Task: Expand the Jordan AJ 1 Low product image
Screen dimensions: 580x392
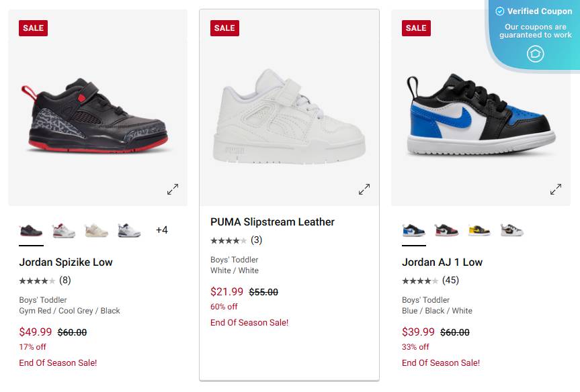Action: click(x=556, y=189)
